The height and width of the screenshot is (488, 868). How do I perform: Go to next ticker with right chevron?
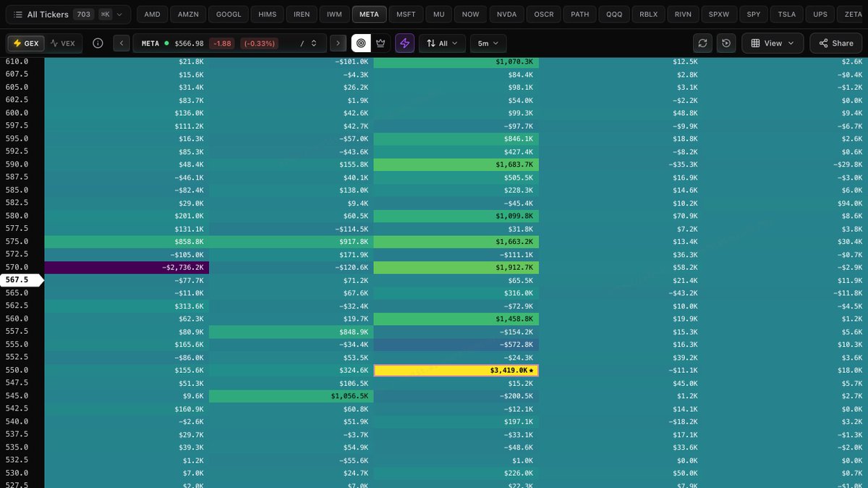pos(338,43)
